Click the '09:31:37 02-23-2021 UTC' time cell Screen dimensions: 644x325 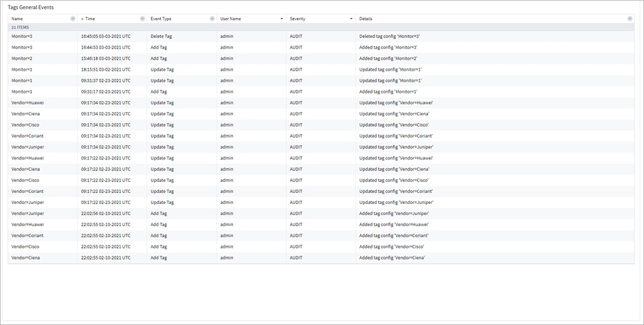tap(106, 80)
